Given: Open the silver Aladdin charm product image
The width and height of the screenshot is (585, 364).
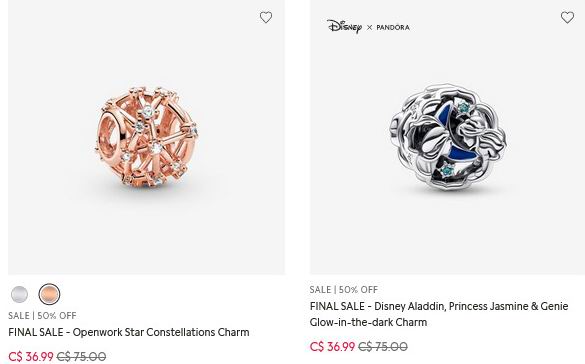Looking at the screenshot, I should (447, 137).
